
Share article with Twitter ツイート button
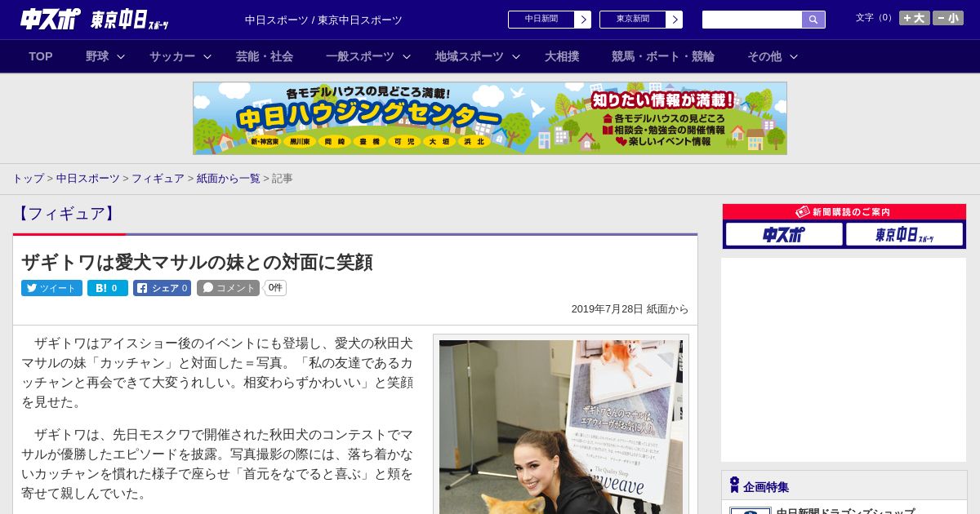tap(51, 288)
